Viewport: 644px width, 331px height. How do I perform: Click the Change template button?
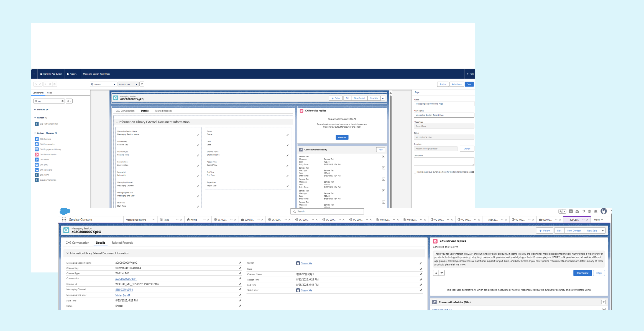pos(467,149)
